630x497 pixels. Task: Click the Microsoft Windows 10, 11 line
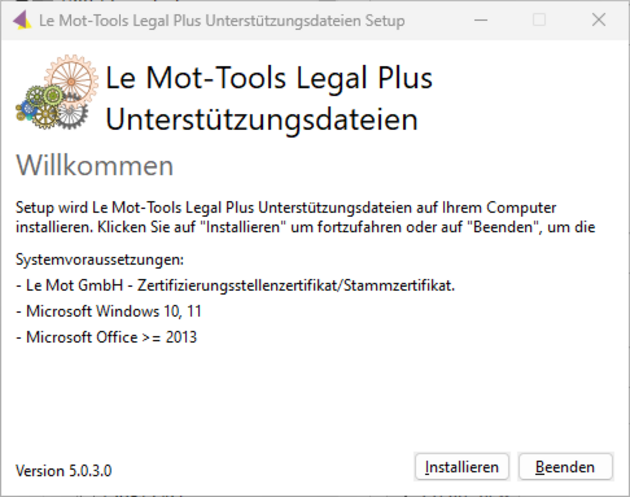point(108,311)
